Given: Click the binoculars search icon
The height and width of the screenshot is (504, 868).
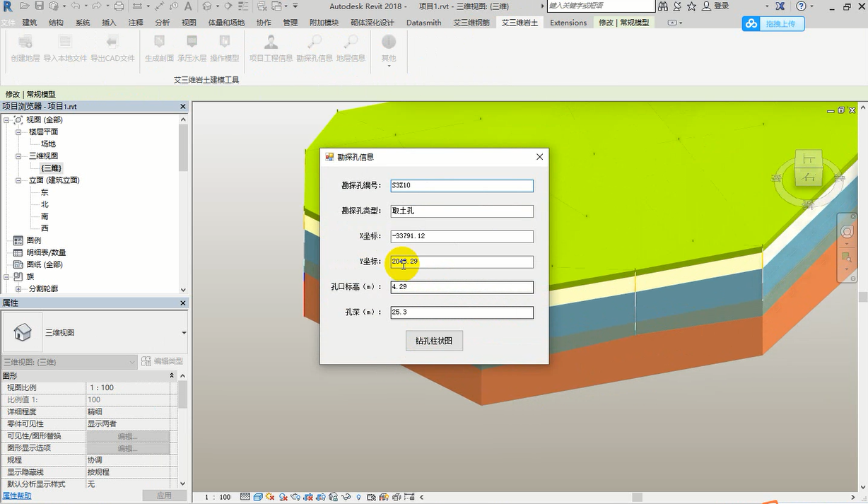Looking at the screenshot, I should [x=663, y=6].
